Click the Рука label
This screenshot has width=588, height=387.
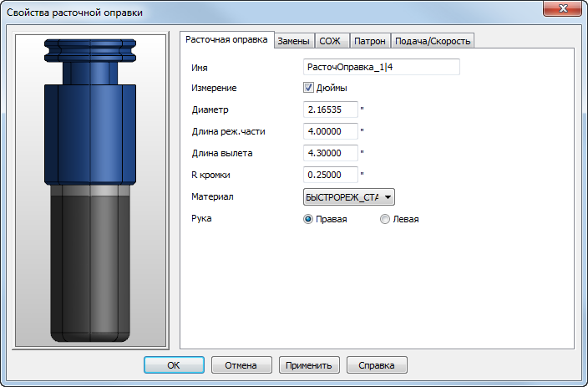coord(201,218)
